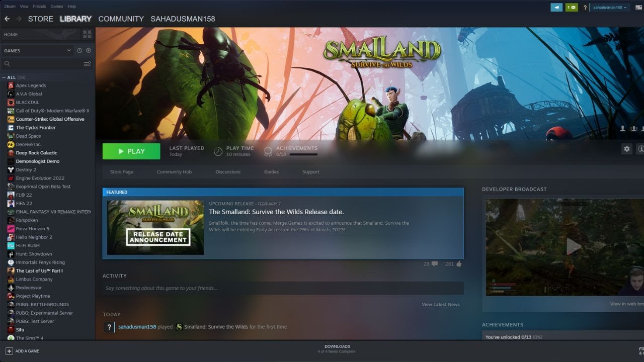Click the PUBG: BATTLEGROUNDS game icon

[11, 304]
